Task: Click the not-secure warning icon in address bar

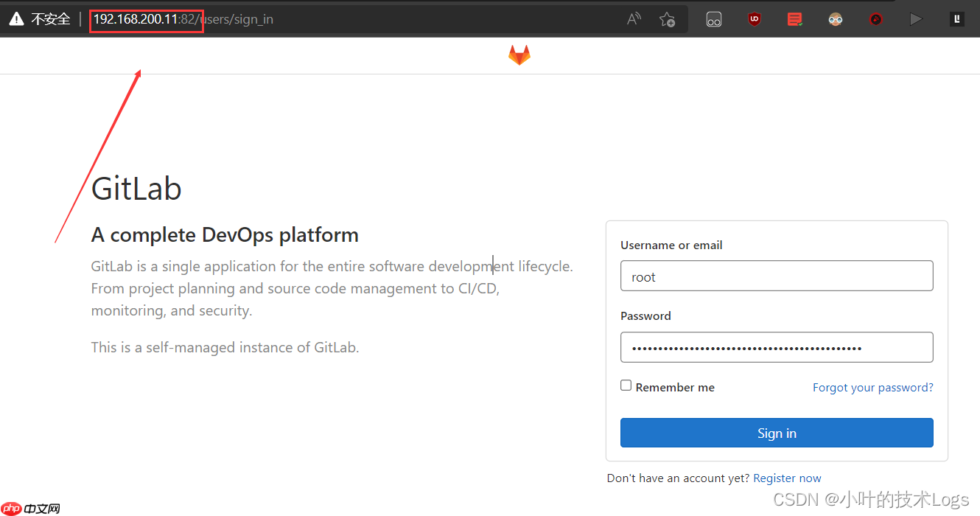Action: pyautogui.click(x=16, y=18)
